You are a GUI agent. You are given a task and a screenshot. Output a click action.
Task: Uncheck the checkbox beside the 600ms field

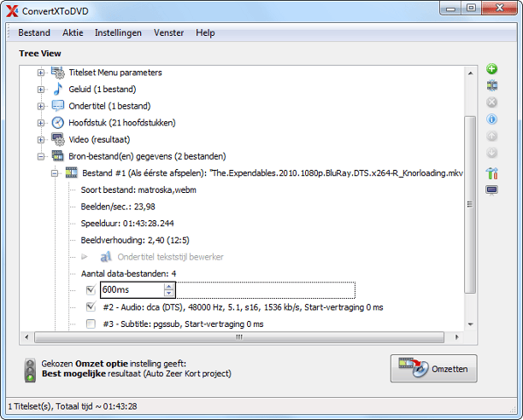91,289
